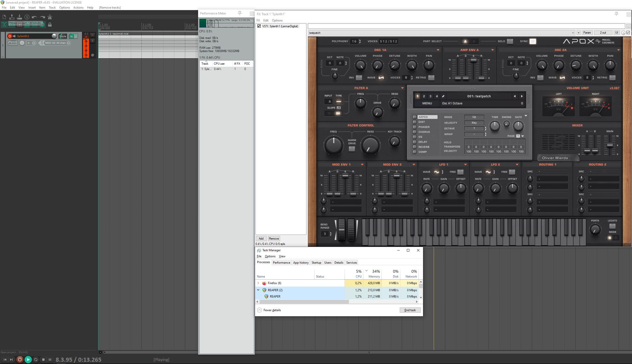Open the track FX button

click(x=71, y=36)
